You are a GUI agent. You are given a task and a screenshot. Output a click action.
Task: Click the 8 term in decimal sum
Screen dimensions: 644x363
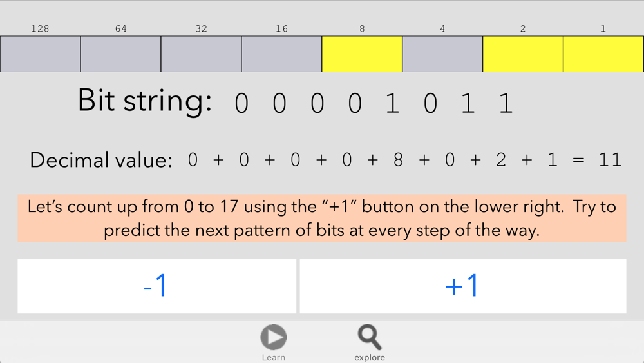click(x=398, y=160)
